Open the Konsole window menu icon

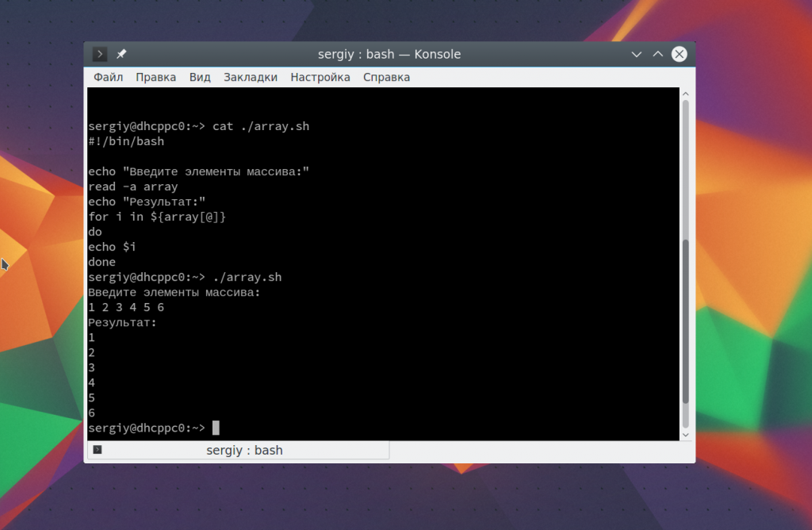[x=100, y=54]
